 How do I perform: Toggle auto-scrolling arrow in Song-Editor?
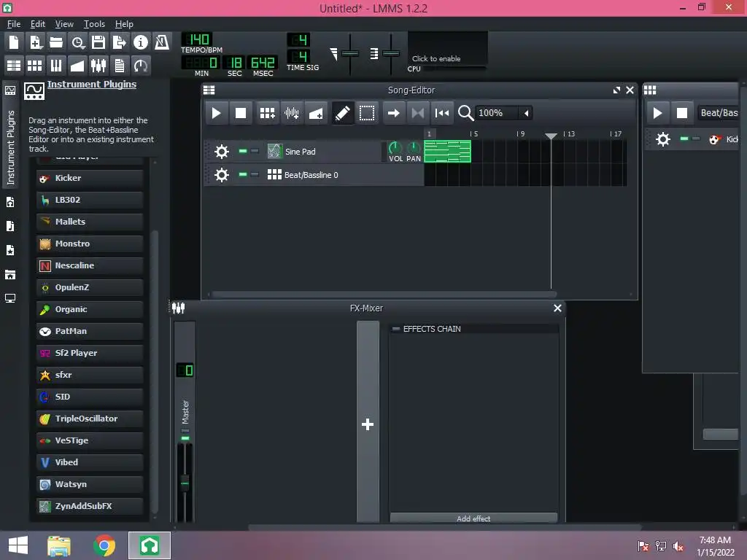[393, 113]
